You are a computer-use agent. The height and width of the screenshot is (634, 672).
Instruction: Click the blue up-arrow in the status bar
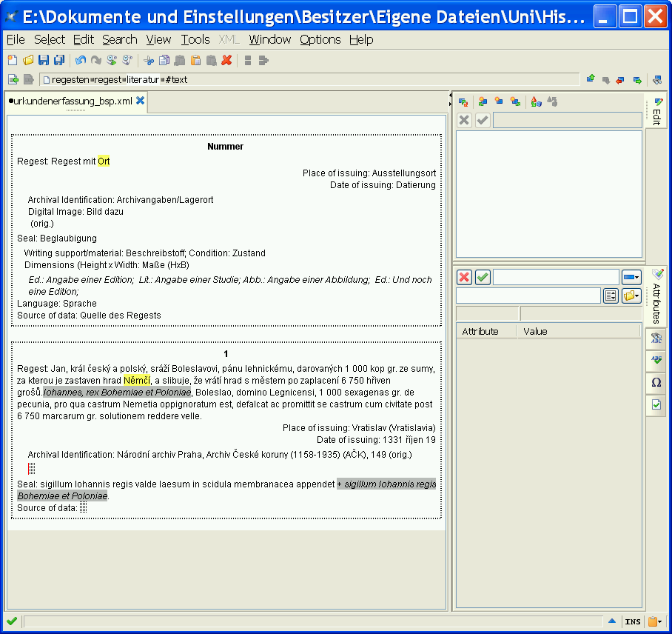coord(612,621)
